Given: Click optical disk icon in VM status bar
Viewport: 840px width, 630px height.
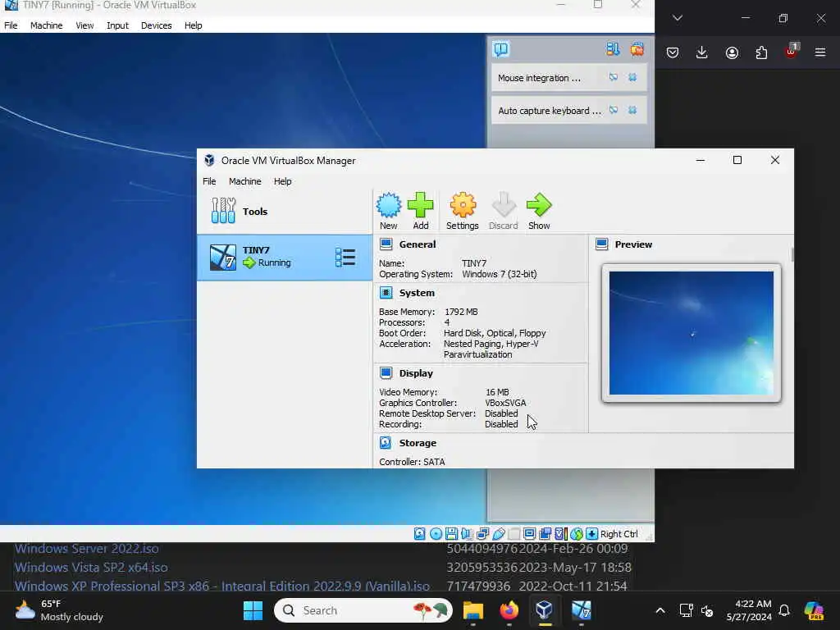Looking at the screenshot, I should tap(436, 533).
